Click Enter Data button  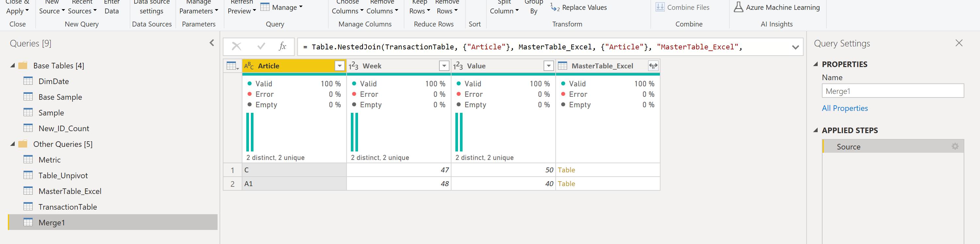click(111, 7)
